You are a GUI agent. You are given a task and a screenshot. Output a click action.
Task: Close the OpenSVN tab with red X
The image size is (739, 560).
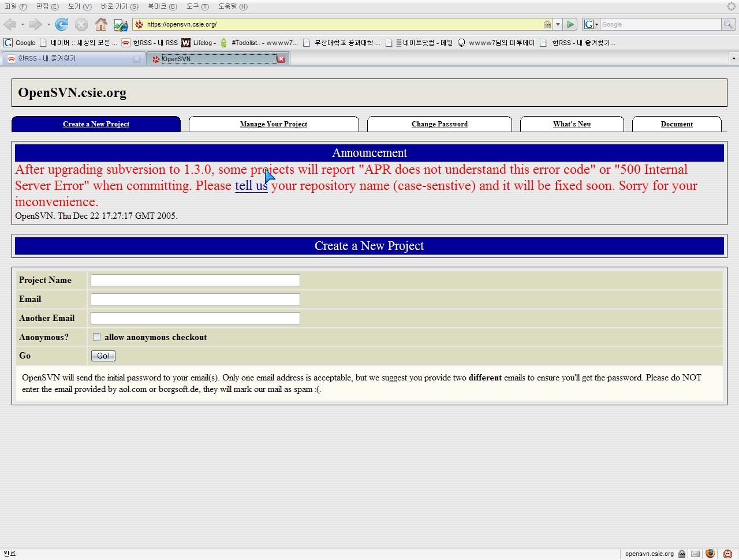pos(281,59)
